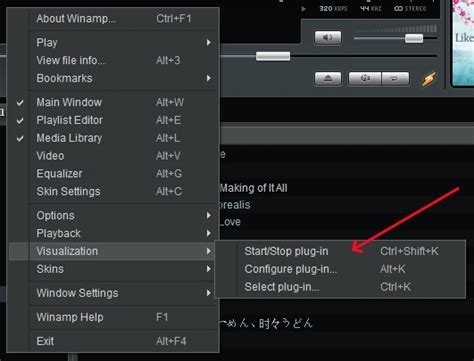
Task: Open Skin Settings from the menu
Action: (114, 191)
